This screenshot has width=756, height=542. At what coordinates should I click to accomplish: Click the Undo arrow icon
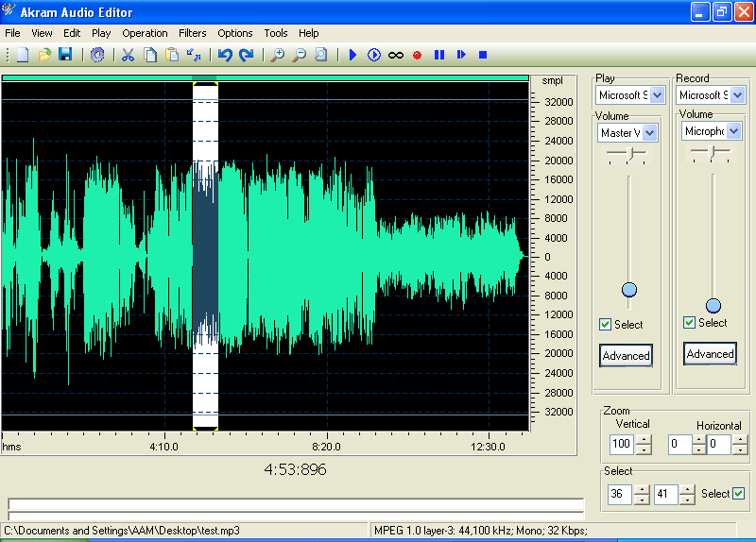(x=225, y=55)
